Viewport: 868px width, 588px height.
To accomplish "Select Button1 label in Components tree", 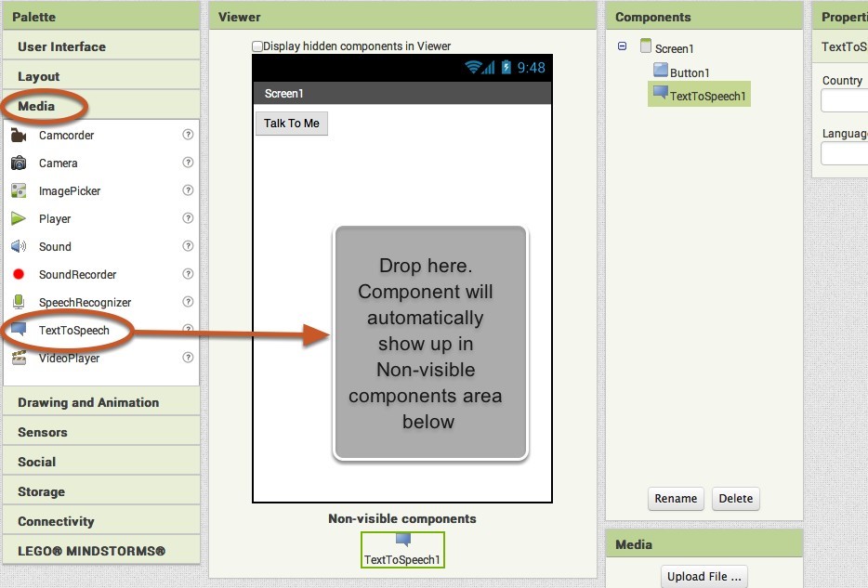I will pyautogui.click(x=690, y=73).
